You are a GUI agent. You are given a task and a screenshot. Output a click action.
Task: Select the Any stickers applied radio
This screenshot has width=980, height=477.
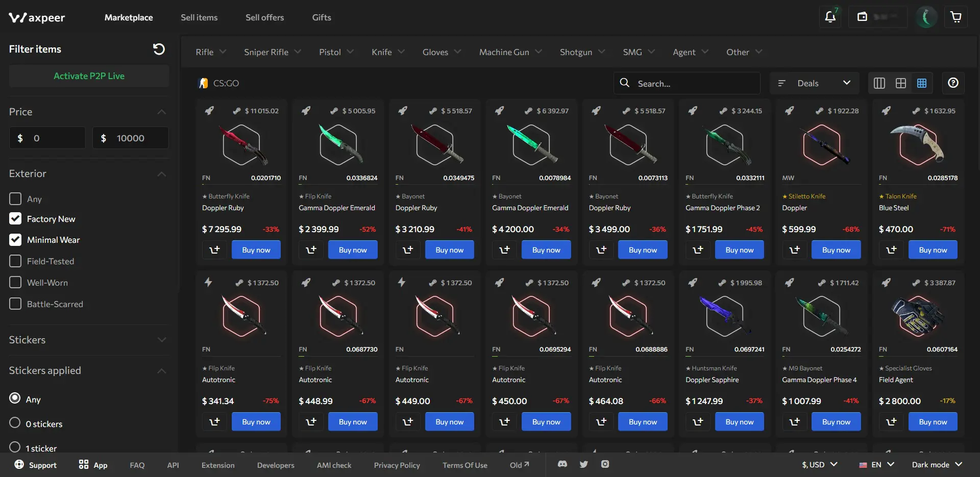click(x=15, y=398)
